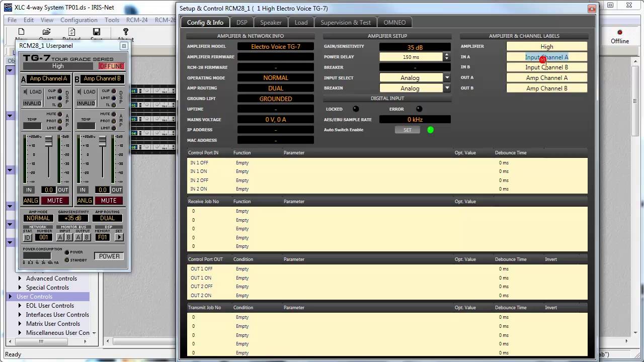Open the Breakin dropdown
Image resolution: width=644 pixels, height=362 pixels.
coord(447,88)
